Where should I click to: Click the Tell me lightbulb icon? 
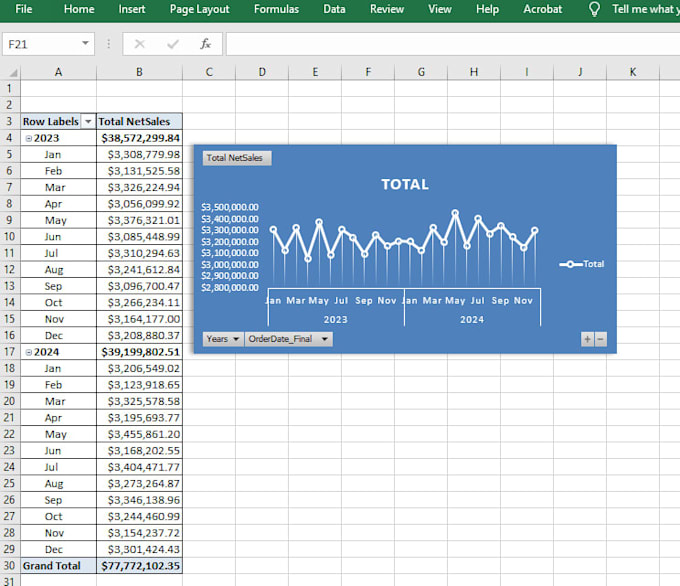click(595, 9)
